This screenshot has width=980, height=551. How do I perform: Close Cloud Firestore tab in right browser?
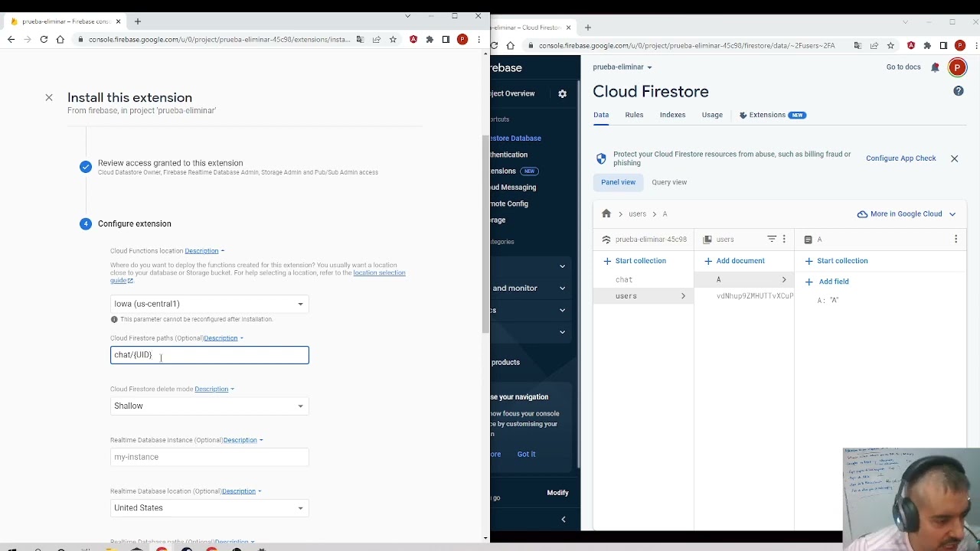pos(568,28)
